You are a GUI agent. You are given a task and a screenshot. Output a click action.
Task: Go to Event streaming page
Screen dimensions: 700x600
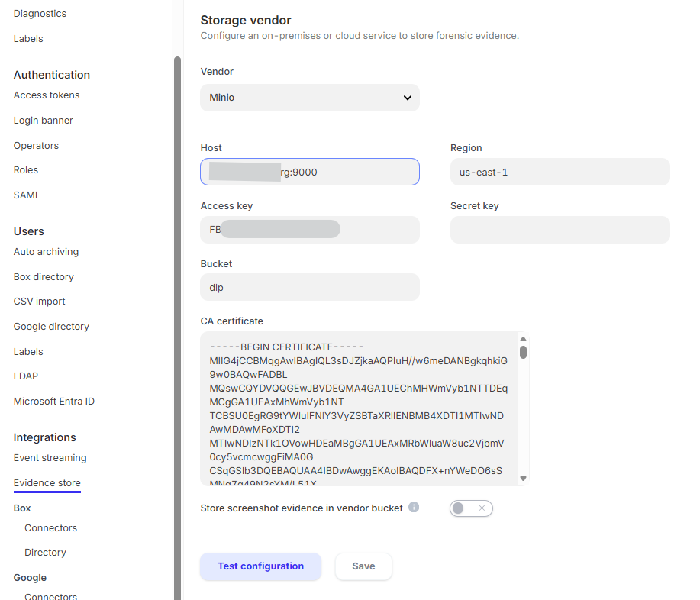[50, 458]
